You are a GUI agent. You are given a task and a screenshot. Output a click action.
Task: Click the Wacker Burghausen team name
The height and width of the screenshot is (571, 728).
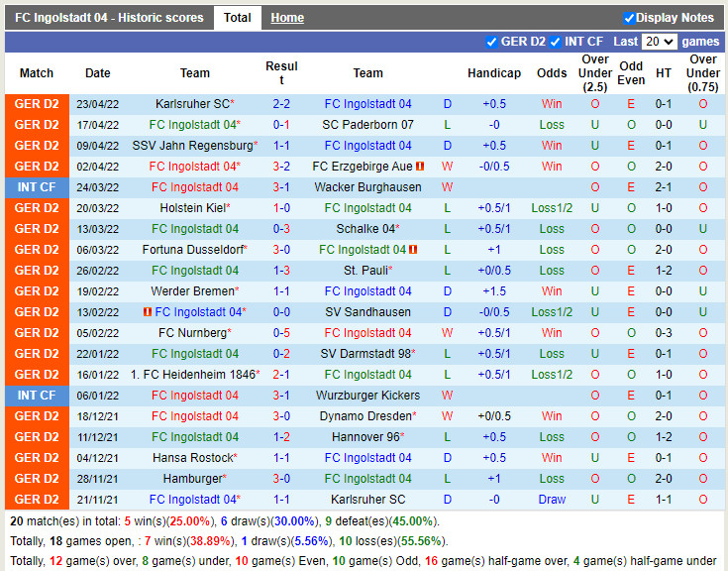pyautogui.click(x=367, y=187)
